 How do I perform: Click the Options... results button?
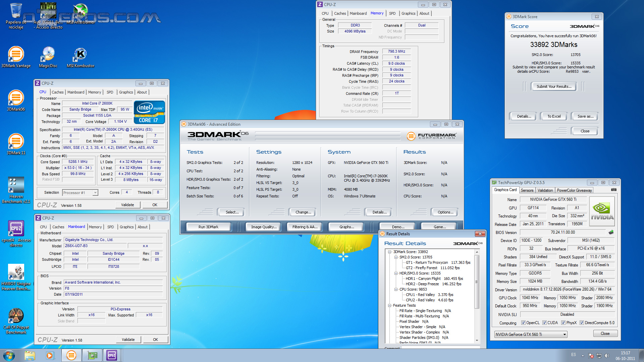(x=445, y=212)
